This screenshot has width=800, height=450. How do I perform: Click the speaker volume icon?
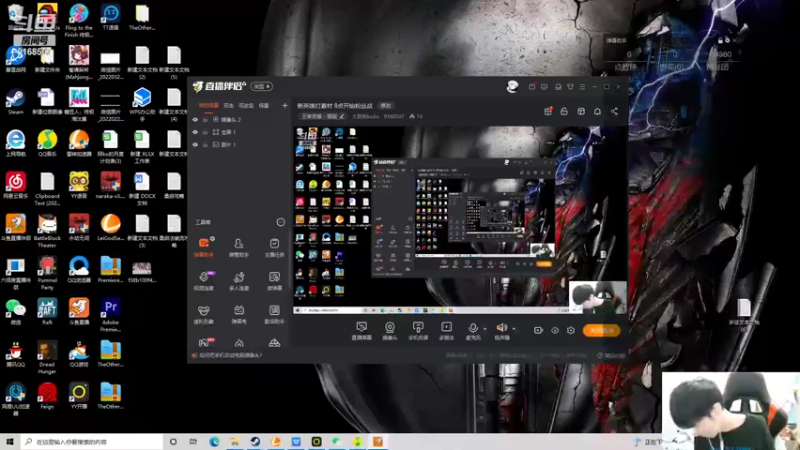coord(502,328)
